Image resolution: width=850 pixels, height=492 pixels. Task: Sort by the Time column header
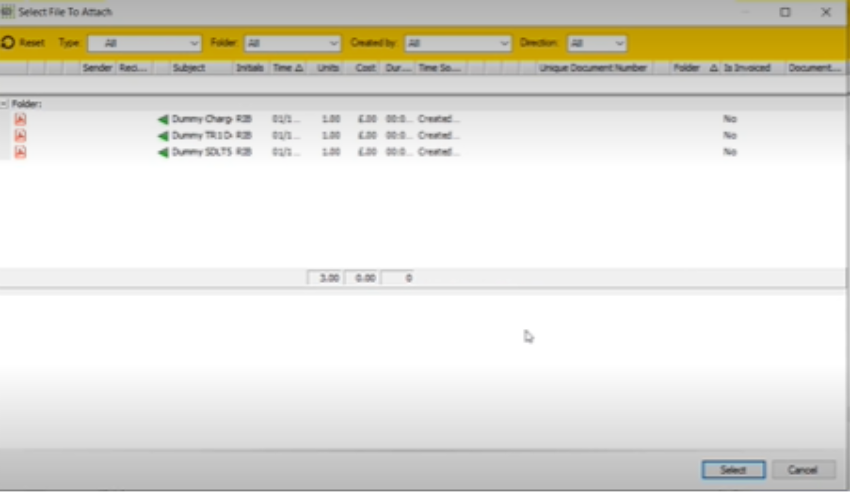[288, 68]
